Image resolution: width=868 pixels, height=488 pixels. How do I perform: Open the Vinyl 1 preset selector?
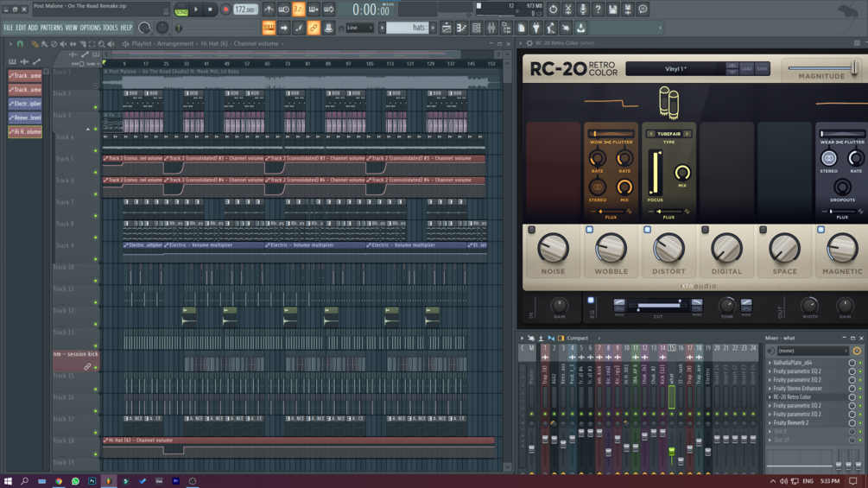pos(675,69)
